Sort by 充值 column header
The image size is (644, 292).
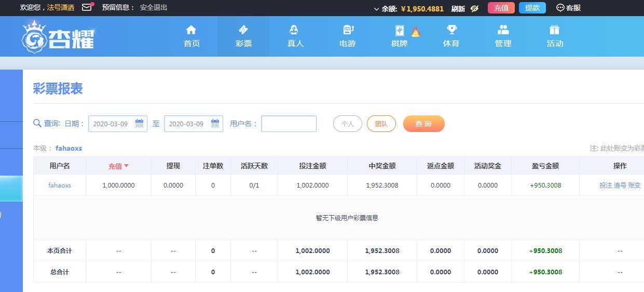(x=118, y=166)
